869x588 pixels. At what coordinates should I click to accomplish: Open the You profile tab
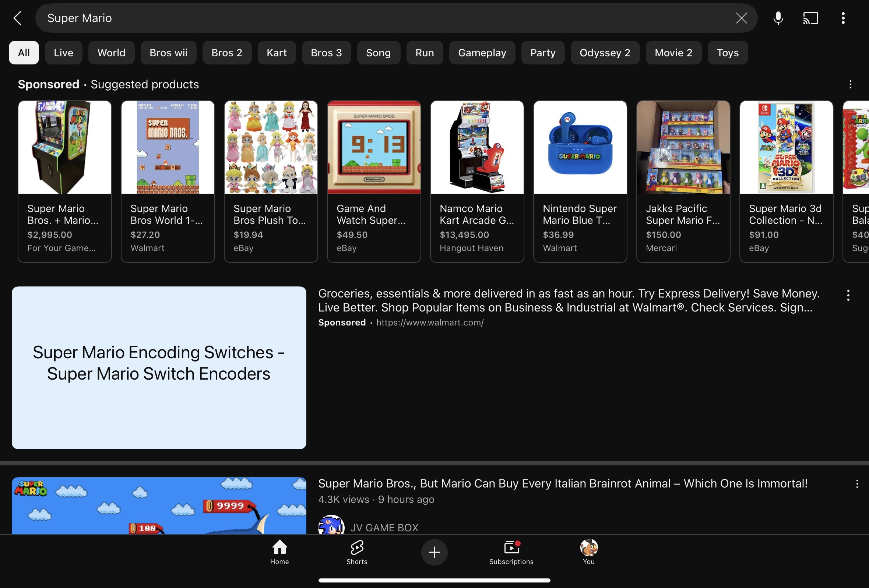pyautogui.click(x=588, y=552)
